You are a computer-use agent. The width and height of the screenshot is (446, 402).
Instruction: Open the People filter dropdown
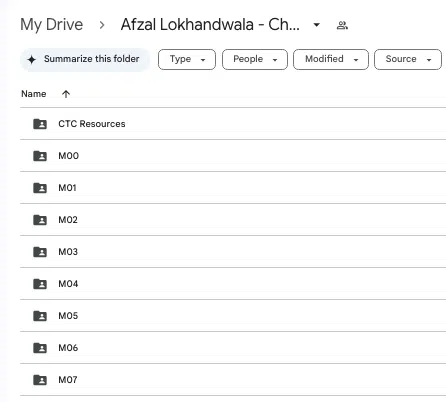pyautogui.click(x=255, y=59)
